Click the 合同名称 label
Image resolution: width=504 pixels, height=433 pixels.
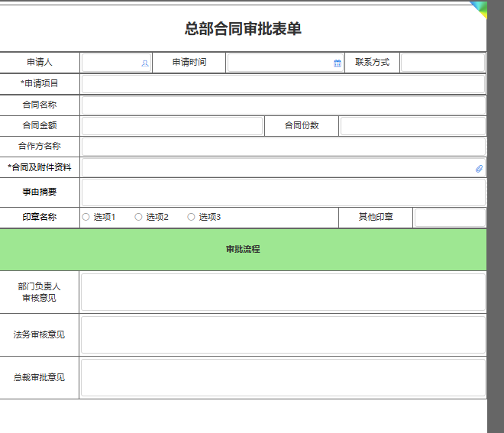coord(40,105)
